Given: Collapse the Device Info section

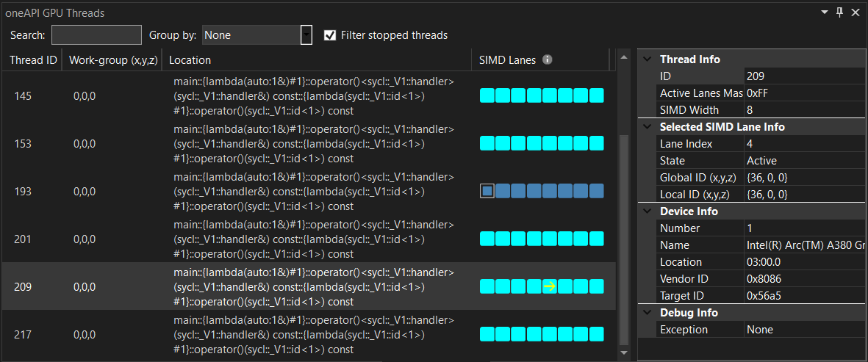Looking at the screenshot, I should (648, 211).
